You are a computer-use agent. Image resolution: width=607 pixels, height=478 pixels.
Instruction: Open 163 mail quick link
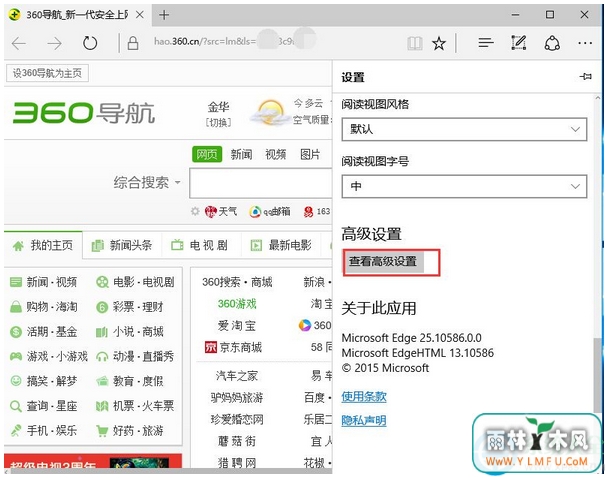point(317,211)
